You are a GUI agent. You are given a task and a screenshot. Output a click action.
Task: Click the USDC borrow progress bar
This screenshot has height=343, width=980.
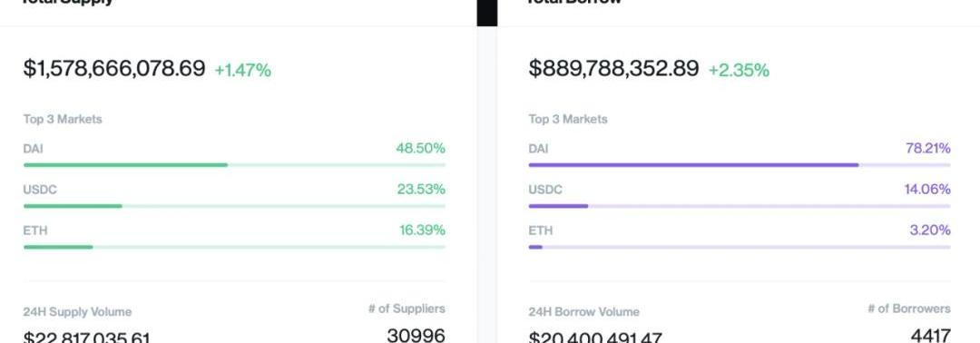740,206
